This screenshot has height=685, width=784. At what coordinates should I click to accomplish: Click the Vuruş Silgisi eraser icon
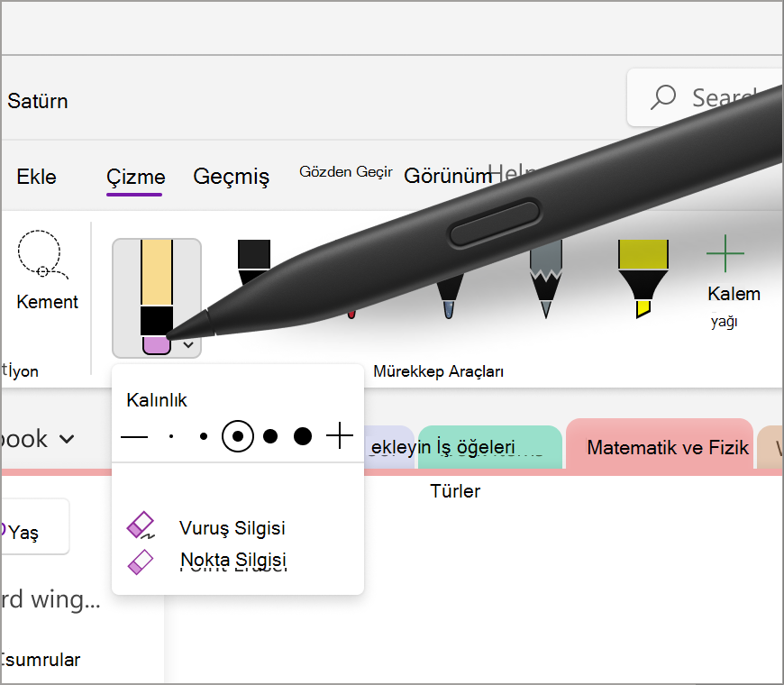coord(141,525)
